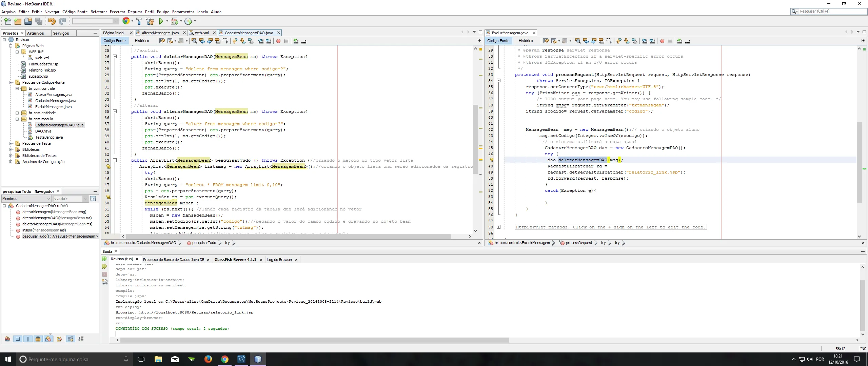Toggle show inherited members in Navigator
868x366 pixels.
[7, 339]
